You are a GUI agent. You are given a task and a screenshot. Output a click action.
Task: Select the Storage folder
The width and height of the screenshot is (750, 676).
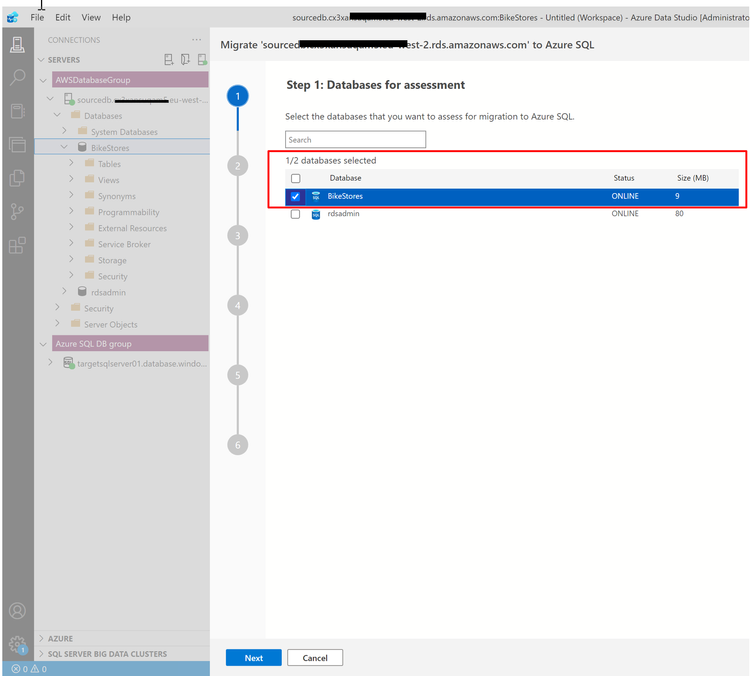(112, 260)
